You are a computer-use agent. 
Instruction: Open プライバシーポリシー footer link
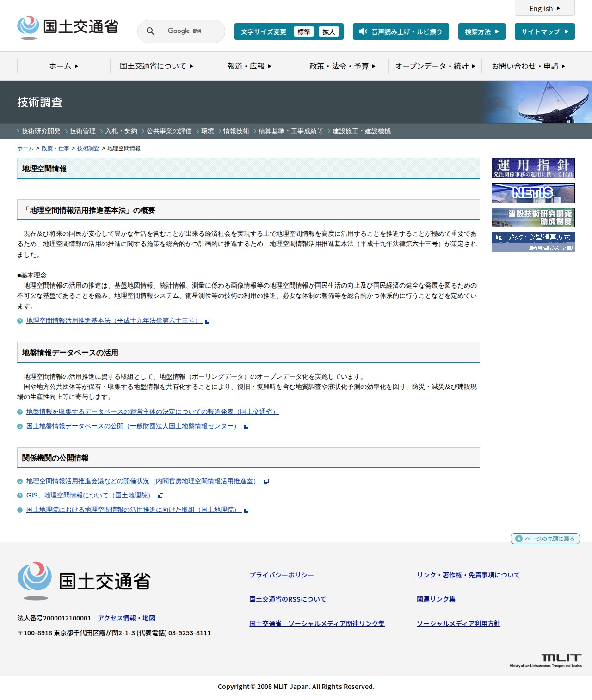(282, 575)
